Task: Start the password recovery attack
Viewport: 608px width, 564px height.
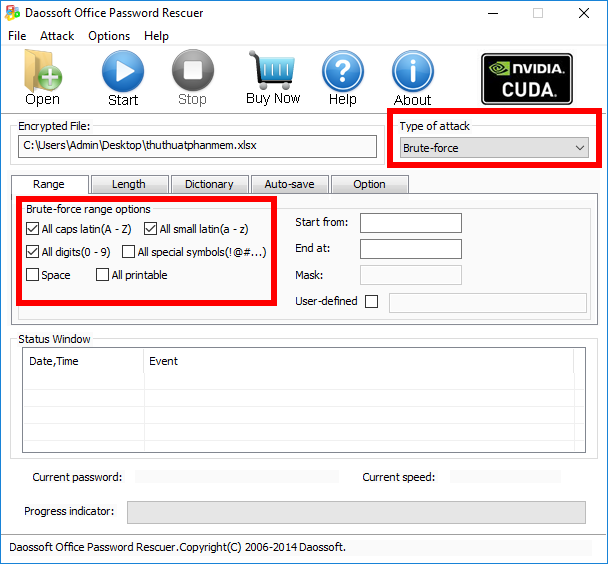Action: tap(123, 79)
